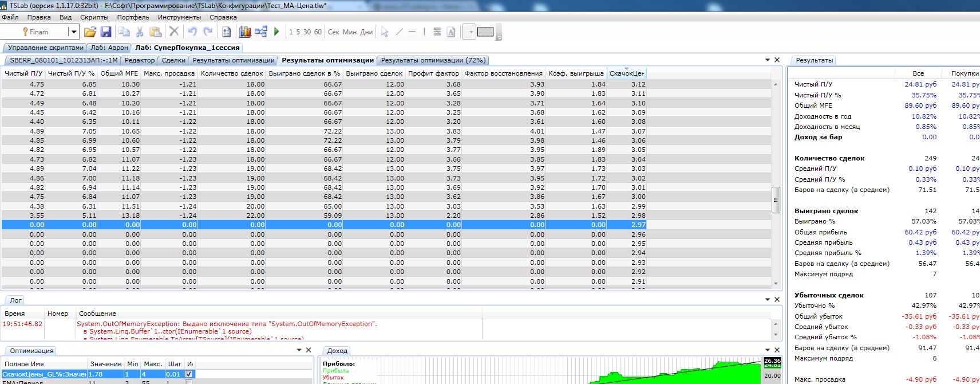The image size is (980, 384).
Task: Open a script file with folder icon
Action: (90, 32)
